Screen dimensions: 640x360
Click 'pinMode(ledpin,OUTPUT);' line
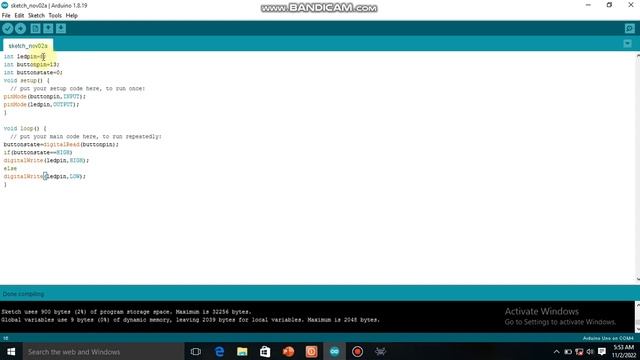tap(41, 104)
